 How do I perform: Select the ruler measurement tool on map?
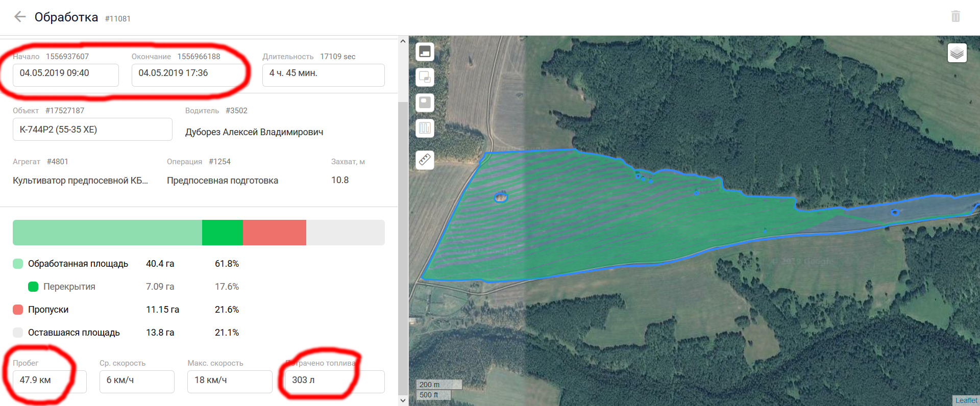tap(425, 160)
